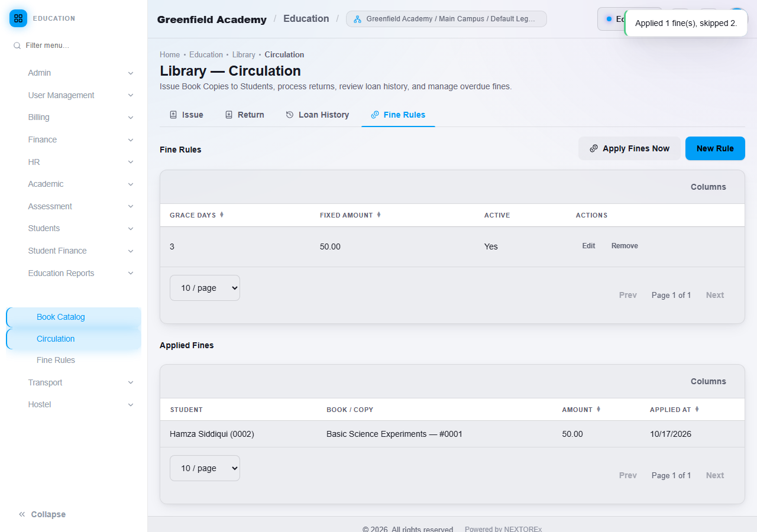
Task: Go to Library breadcrumb link
Action: click(244, 54)
